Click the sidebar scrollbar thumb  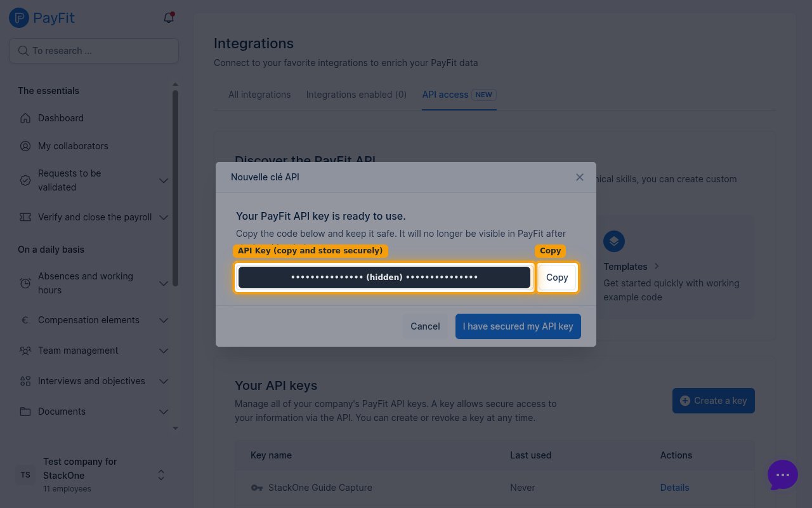(x=176, y=188)
